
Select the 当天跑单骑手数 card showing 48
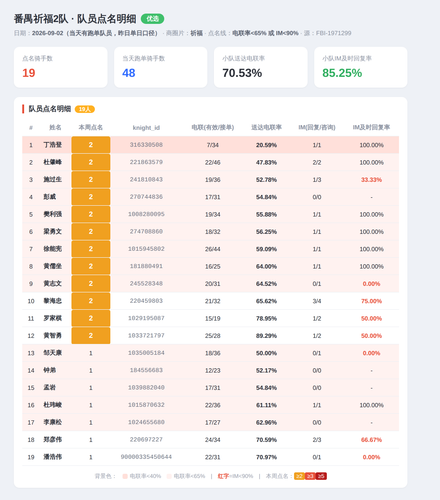[161, 67]
